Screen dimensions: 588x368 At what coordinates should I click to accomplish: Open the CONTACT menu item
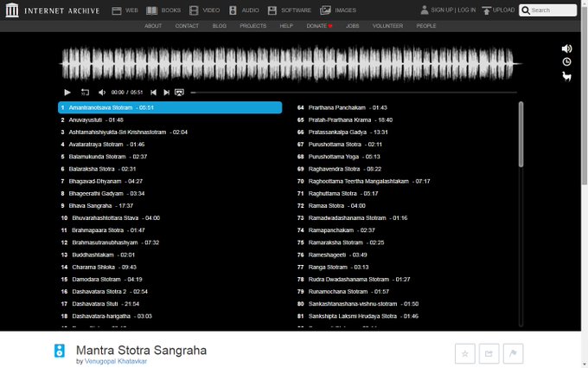pos(187,26)
